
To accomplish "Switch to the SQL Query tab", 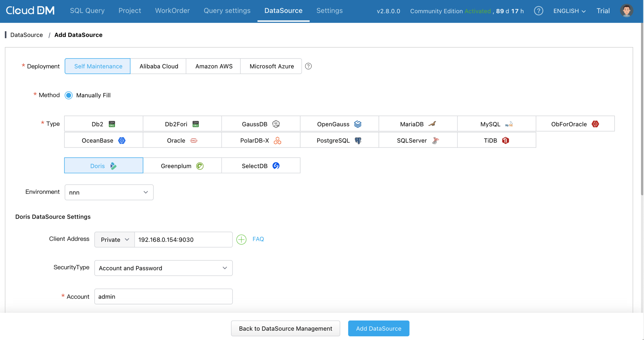I will pyautogui.click(x=87, y=10).
